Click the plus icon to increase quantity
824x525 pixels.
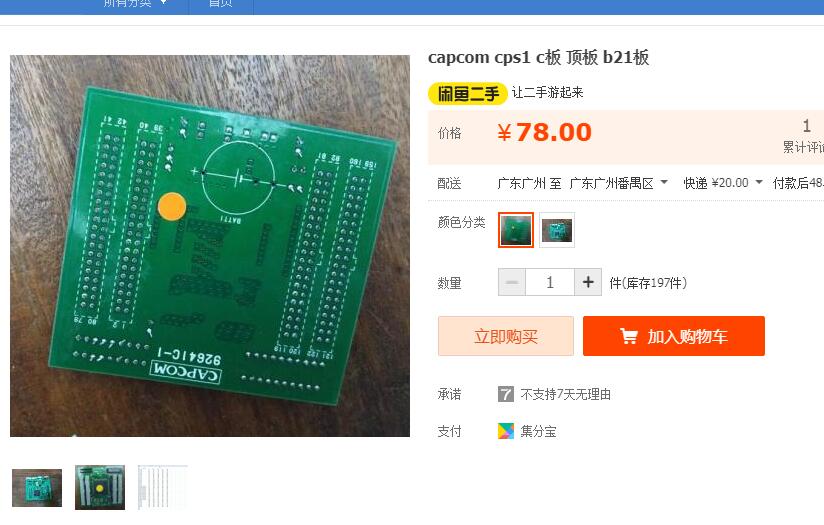pyautogui.click(x=588, y=282)
